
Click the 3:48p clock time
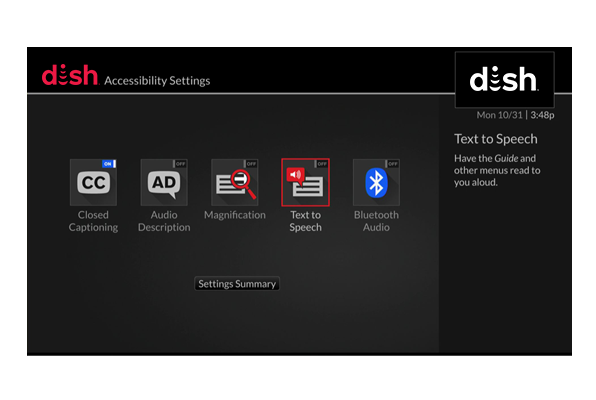[542, 115]
